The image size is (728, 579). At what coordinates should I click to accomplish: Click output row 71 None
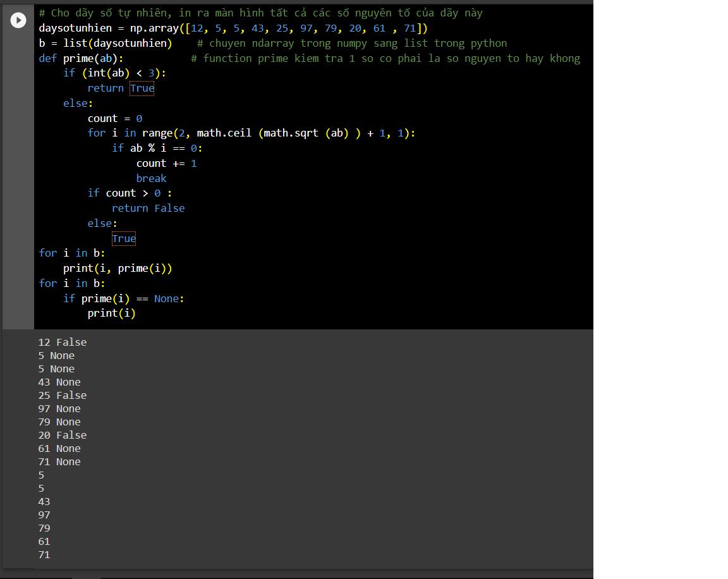click(x=59, y=462)
